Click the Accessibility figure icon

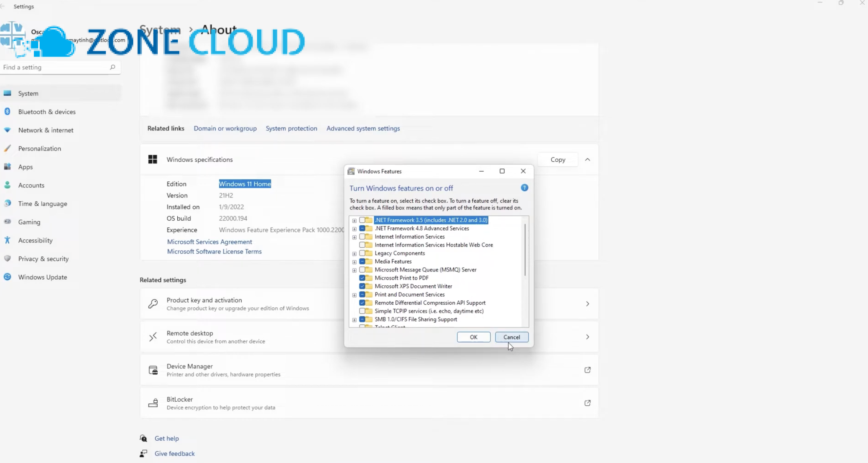pos(7,240)
